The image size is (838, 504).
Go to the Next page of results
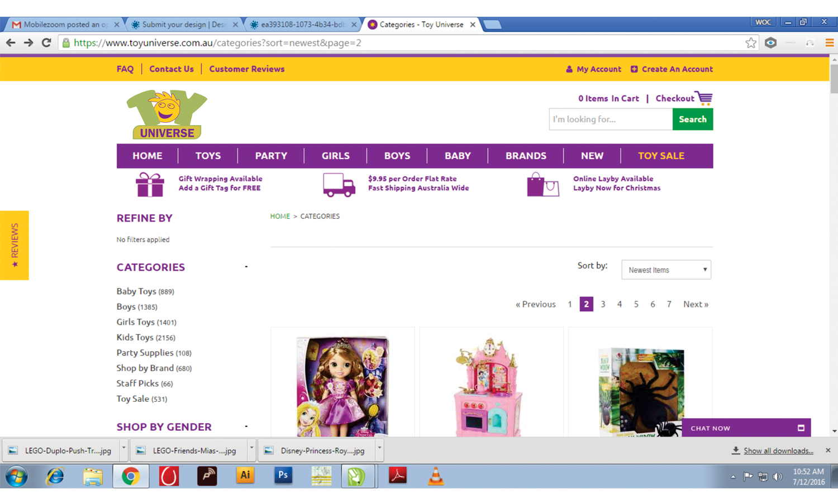tap(696, 304)
